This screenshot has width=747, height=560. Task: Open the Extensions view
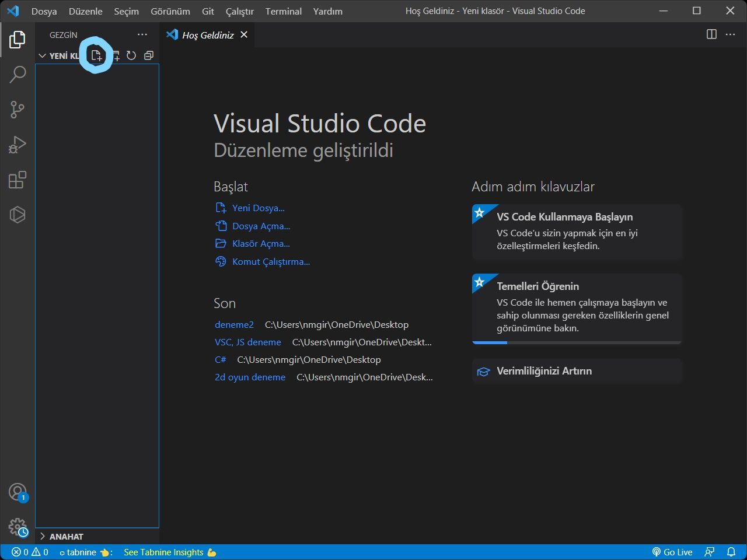click(x=18, y=180)
